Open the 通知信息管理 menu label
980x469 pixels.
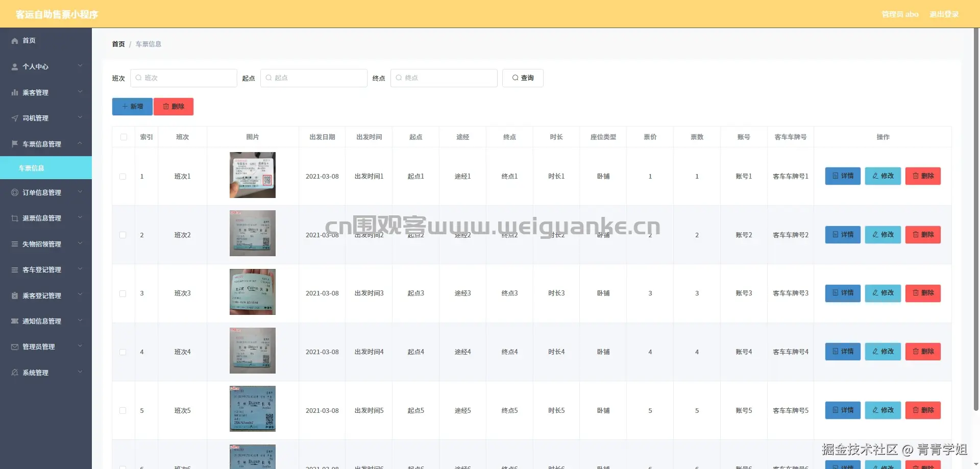point(42,321)
